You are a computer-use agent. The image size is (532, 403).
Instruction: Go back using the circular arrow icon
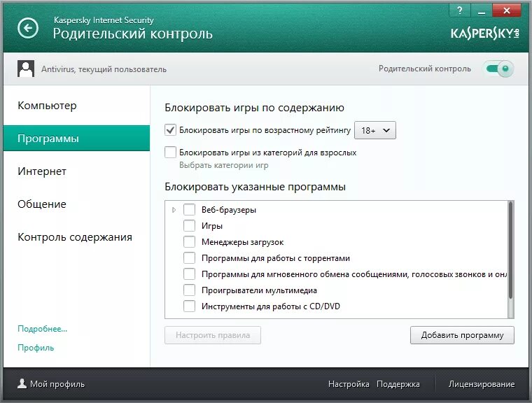coord(28,28)
